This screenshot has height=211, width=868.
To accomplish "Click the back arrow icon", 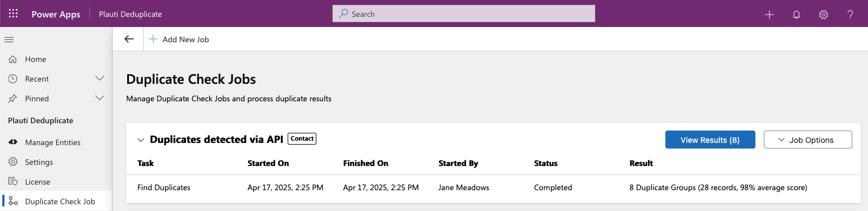I will (x=129, y=39).
